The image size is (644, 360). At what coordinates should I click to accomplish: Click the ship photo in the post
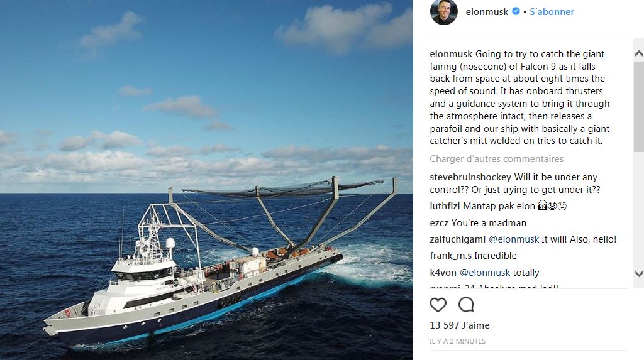pos(206,180)
